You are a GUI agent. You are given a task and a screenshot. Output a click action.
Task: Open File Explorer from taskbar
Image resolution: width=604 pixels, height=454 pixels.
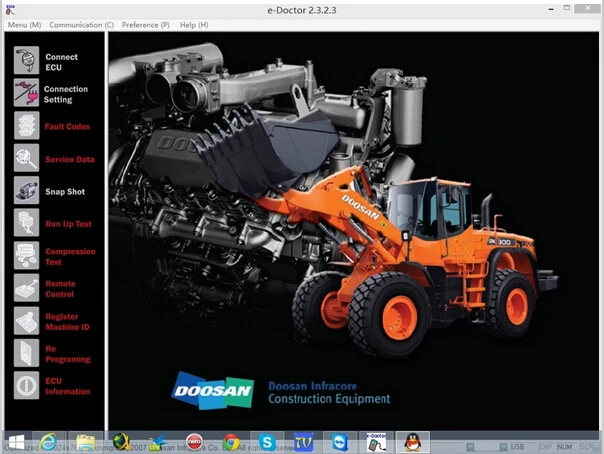pyautogui.click(x=85, y=442)
